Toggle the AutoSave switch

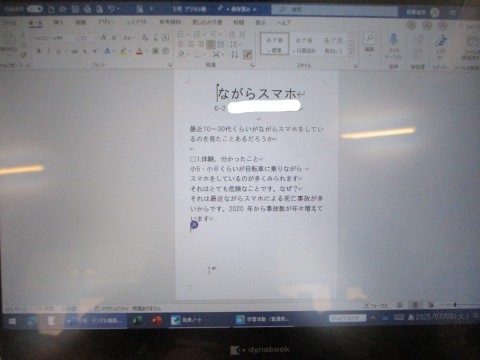coord(34,9)
